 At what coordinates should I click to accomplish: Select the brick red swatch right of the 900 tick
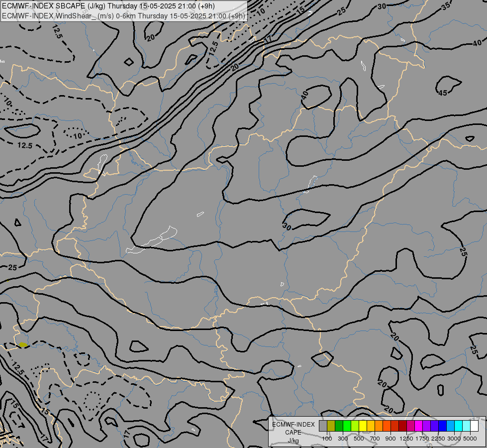pos(395,426)
